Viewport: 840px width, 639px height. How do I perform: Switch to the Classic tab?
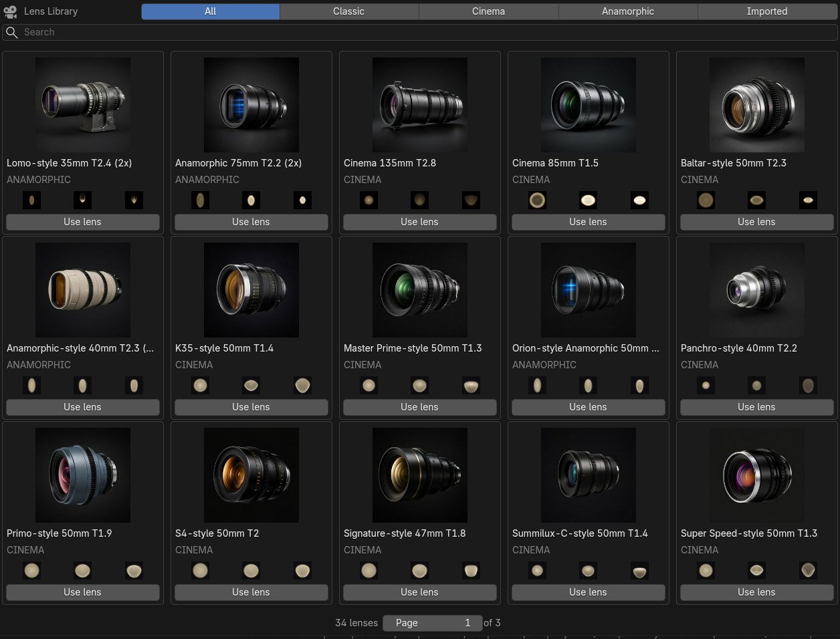(349, 11)
